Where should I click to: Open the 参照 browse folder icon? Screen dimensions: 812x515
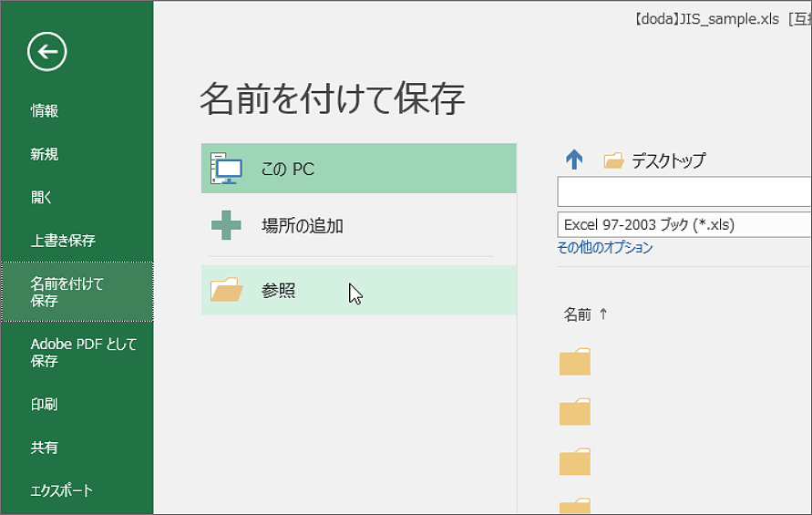tap(226, 289)
